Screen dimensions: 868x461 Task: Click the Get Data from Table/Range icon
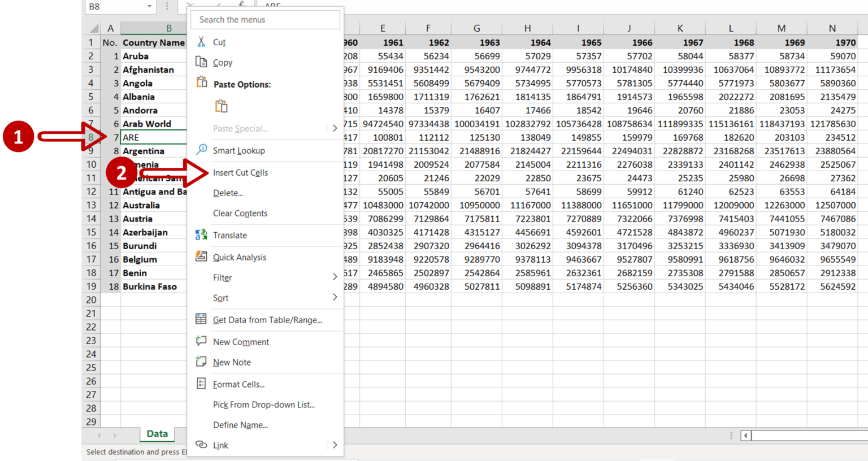point(201,320)
